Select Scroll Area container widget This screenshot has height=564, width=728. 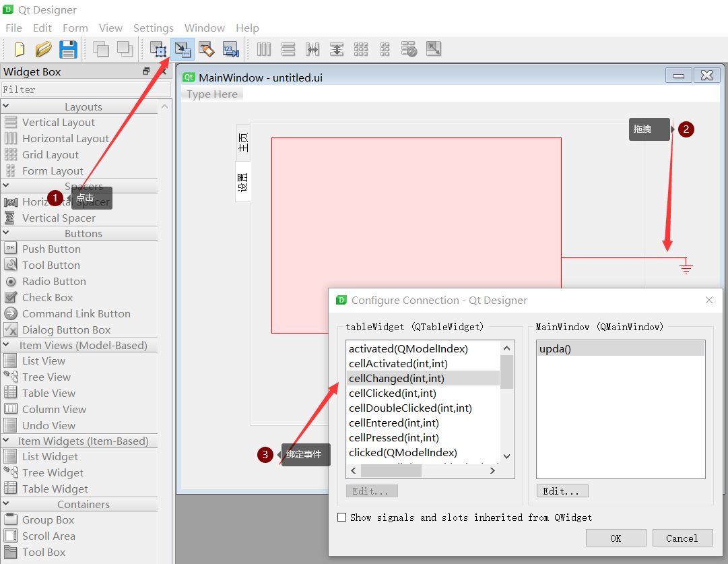[x=48, y=536]
